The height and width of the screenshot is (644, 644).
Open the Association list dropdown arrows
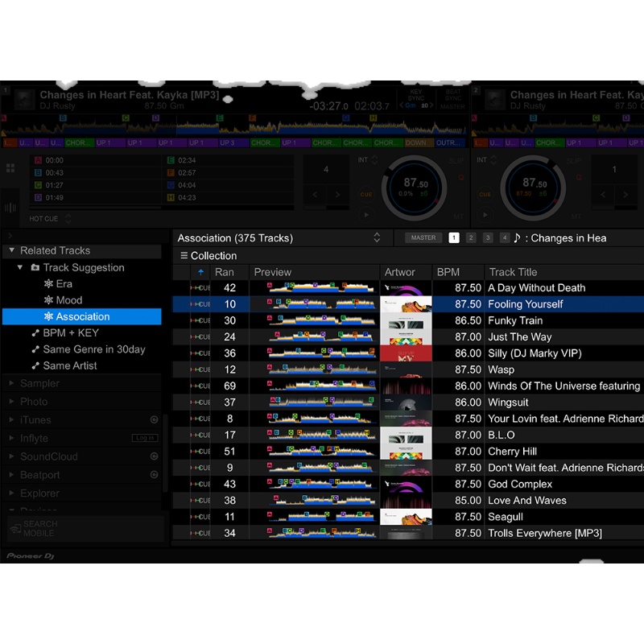pyautogui.click(x=377, y=237)
